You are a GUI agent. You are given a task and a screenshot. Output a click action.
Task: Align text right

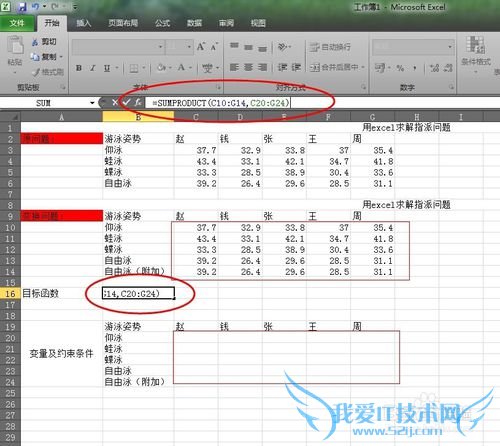[x=263, y=67]
